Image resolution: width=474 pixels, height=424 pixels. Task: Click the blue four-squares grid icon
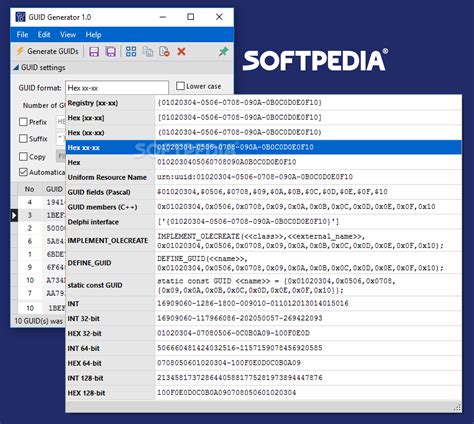131,51
